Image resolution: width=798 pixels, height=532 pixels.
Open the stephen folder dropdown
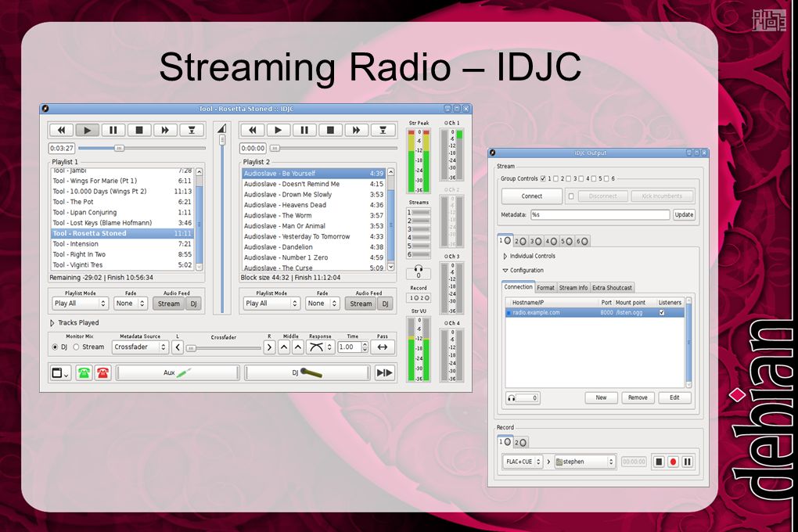click(x=585, y=462)
